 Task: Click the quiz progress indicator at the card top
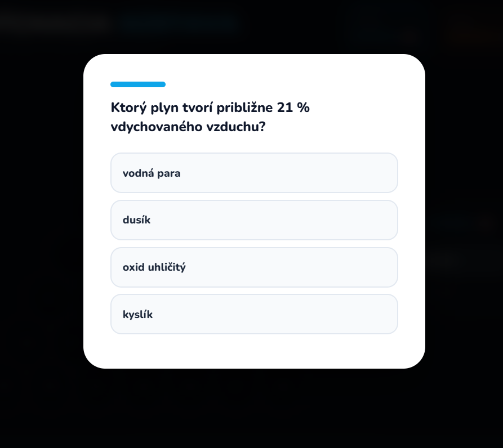[x=138, y=84]
